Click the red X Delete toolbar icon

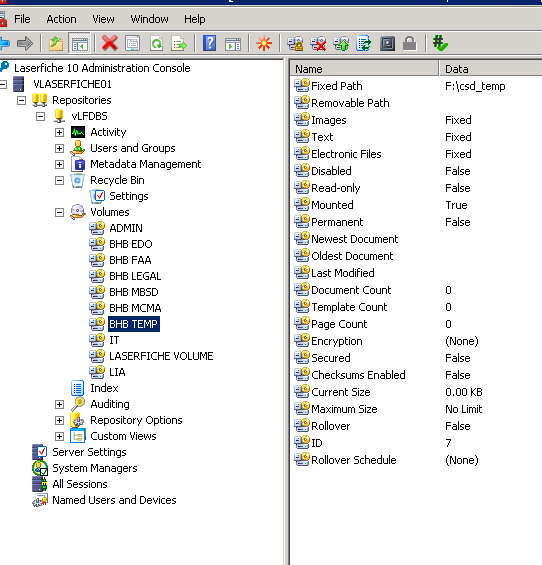point(110,44)
